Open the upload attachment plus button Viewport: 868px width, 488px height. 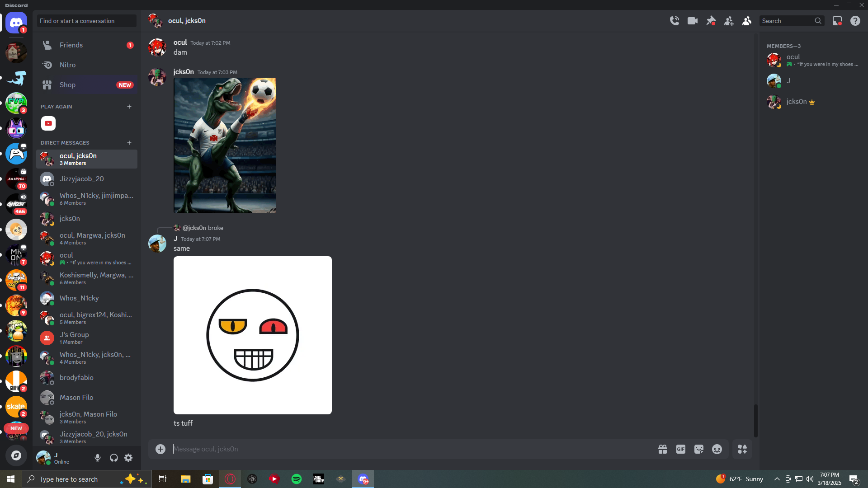tap(160, 449)
